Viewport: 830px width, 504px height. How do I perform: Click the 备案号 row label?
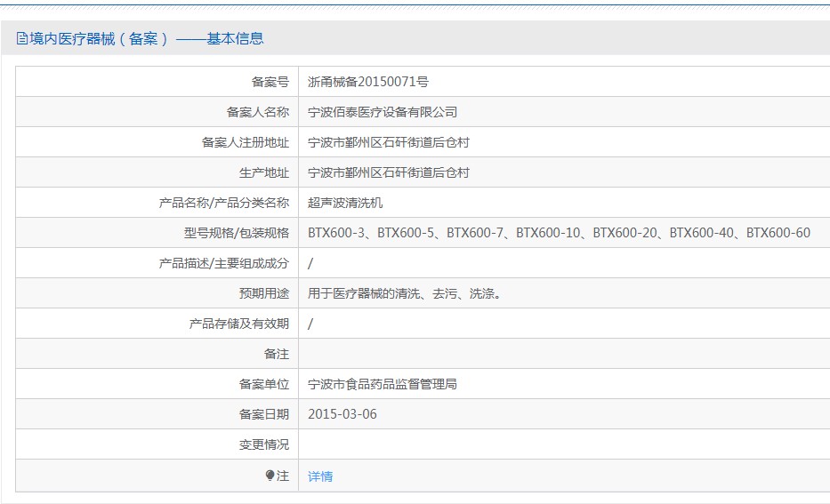pyautogui.click(x=270, y=82)
